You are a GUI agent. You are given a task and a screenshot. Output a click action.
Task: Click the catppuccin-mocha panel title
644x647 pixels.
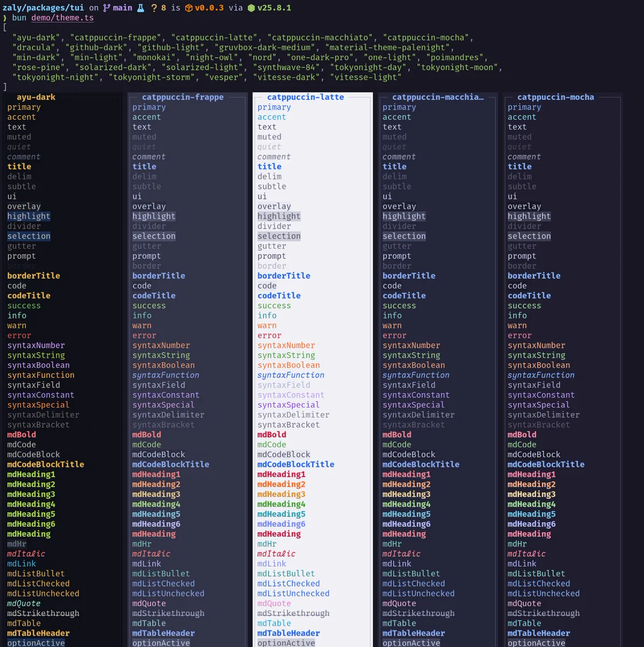click(556, 97)
